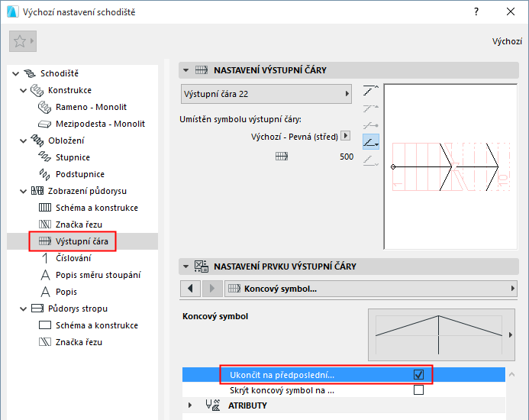Click Rameno - Monolit text

pos(91,107)
